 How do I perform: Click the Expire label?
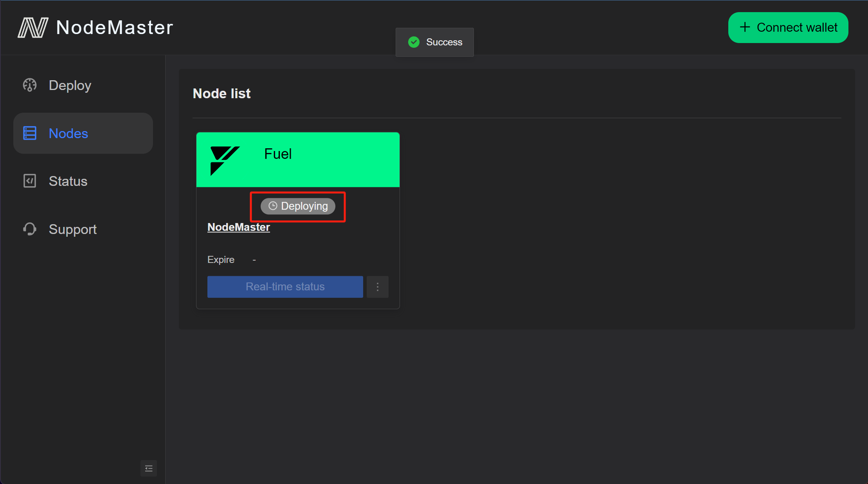221,260
